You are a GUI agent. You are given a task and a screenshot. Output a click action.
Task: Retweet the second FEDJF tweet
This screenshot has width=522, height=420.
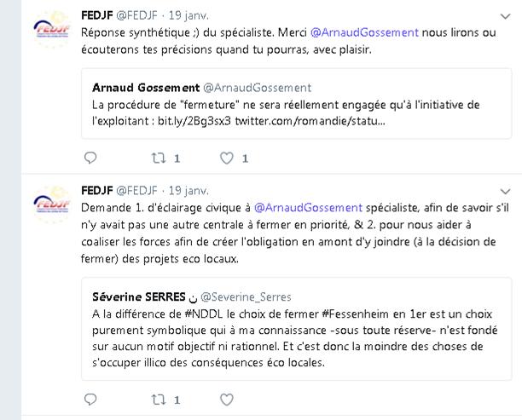[159, 400]
